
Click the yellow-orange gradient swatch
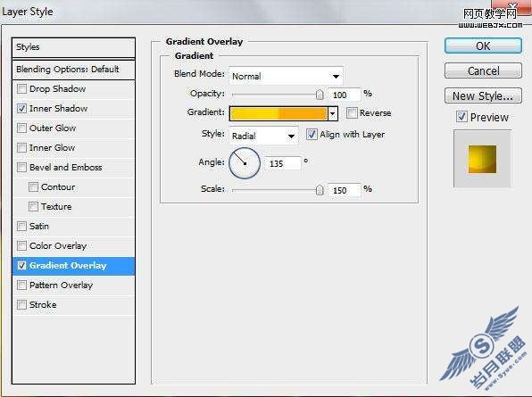click(278, 113)
